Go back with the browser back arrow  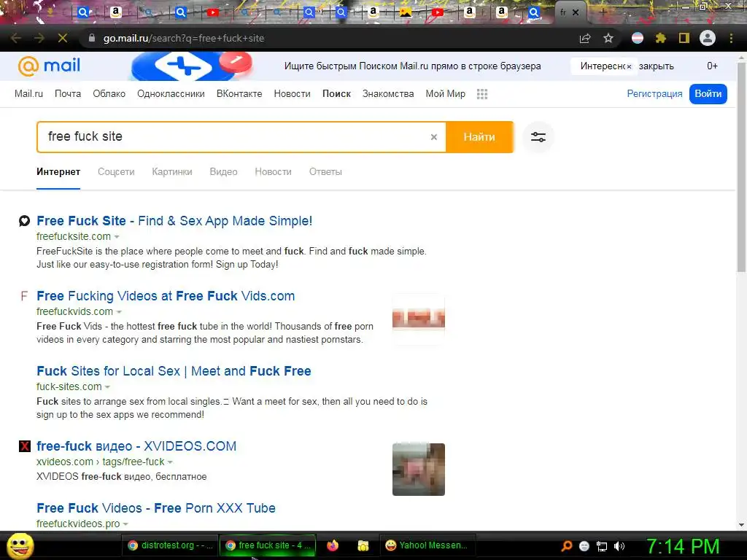[x=16, y=38]
